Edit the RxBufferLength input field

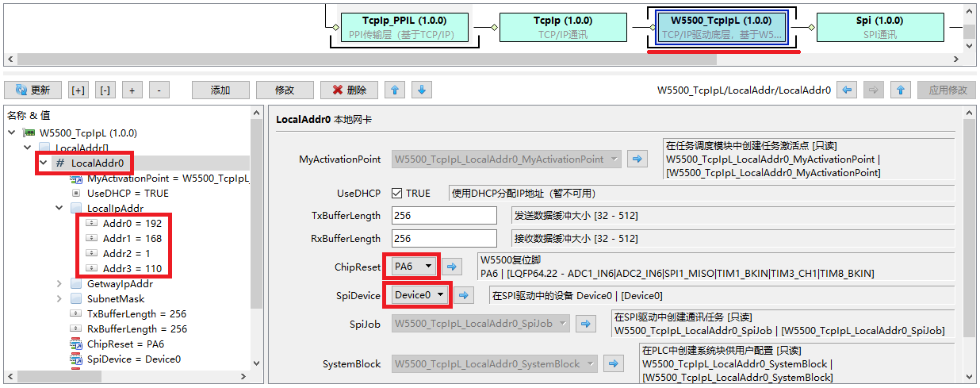tap(446, 238)
